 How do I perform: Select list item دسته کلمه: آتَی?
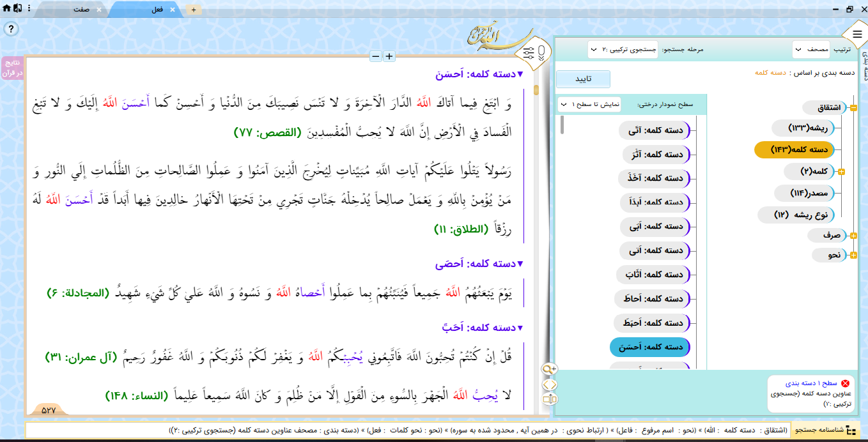655,130
